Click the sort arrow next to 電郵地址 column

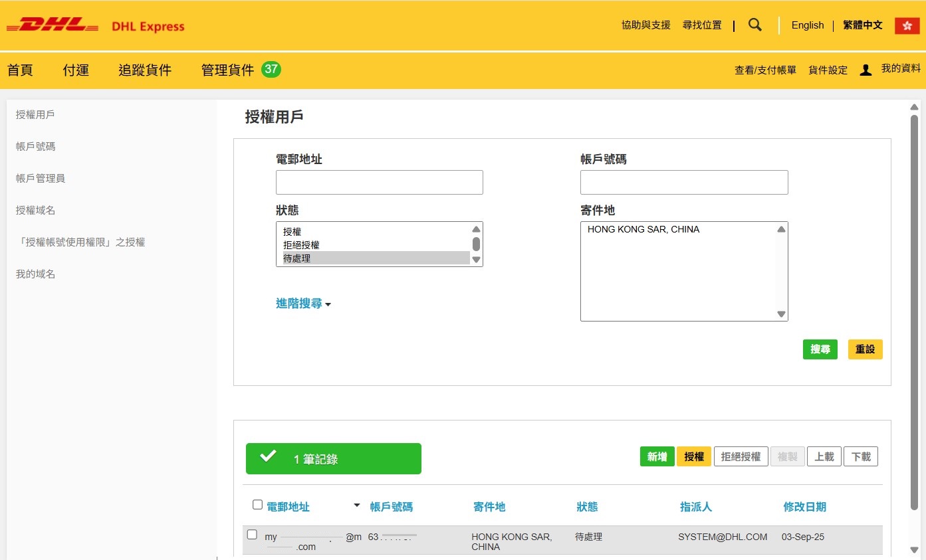pos(356,506)
